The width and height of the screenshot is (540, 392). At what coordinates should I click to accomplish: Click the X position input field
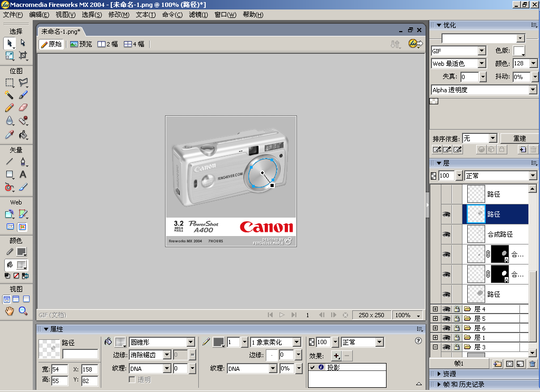(x=90, y=369)
